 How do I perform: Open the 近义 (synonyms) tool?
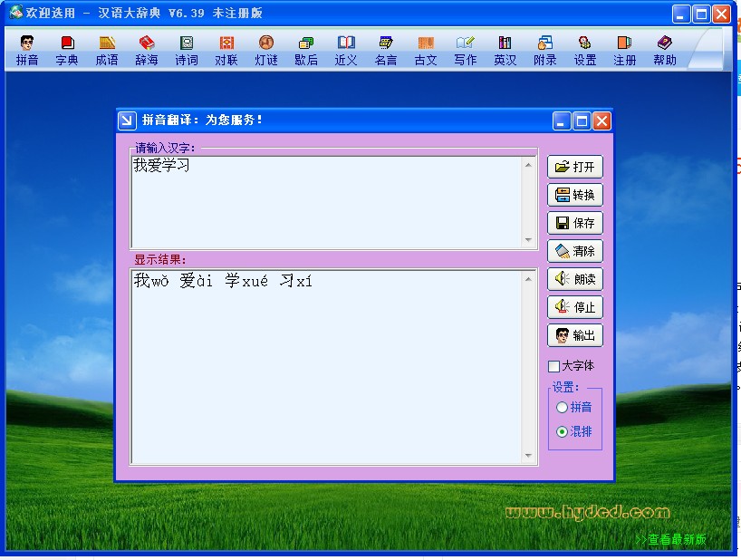tap(345, 50)
